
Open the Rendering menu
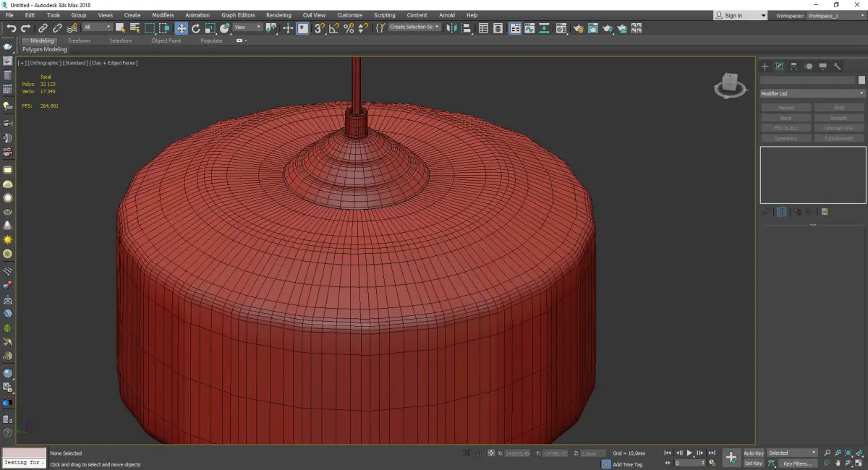[x=278, y=15]
